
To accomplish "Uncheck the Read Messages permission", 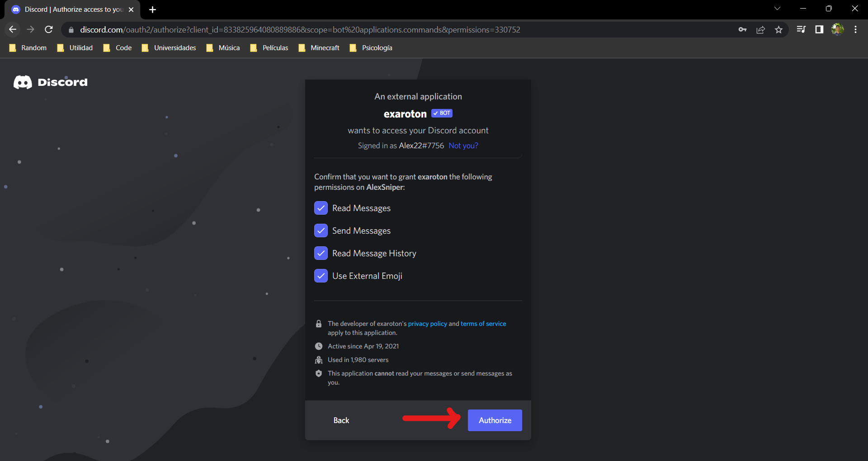I will [321, 208].
